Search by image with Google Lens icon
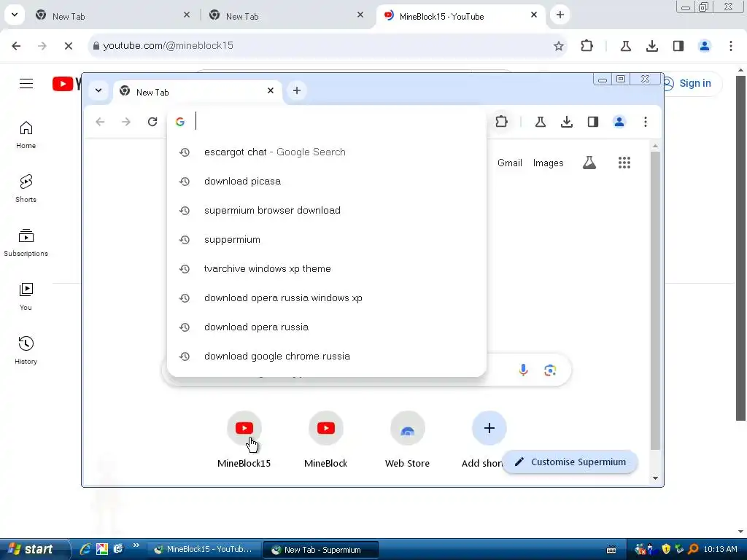747x560 pixels. tap(550, 370)
